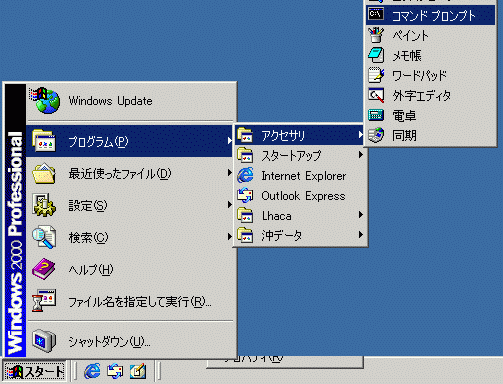Launch 電卓 calculator icon

376,115
